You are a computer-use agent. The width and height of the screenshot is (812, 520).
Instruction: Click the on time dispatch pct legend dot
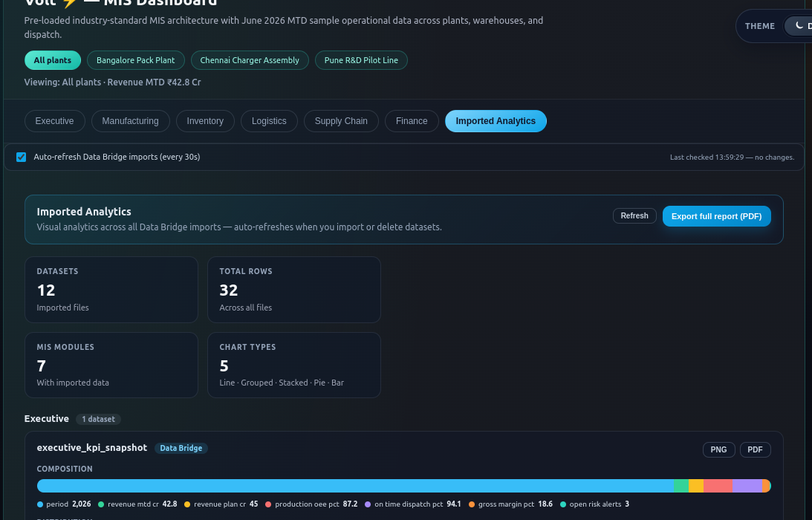click(x=368, y=504)
